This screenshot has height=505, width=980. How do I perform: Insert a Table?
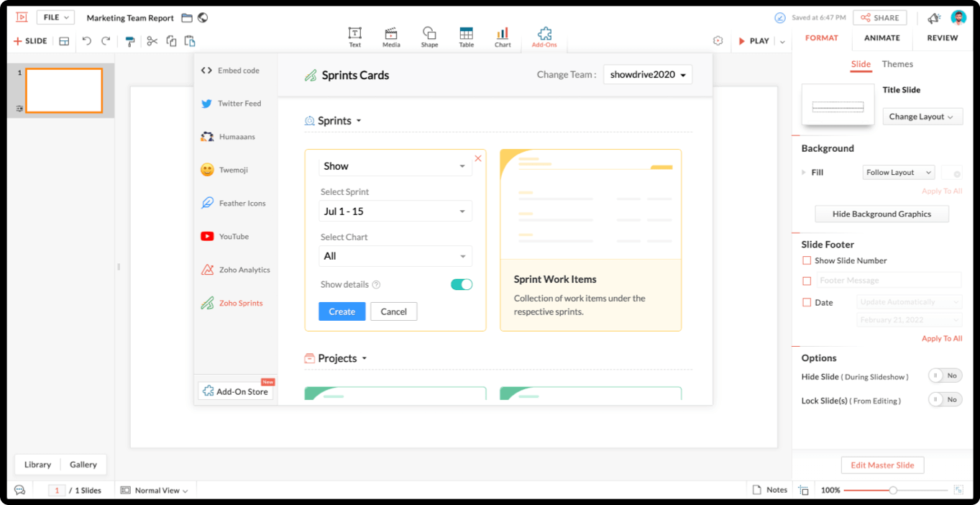tap(467, 37)
